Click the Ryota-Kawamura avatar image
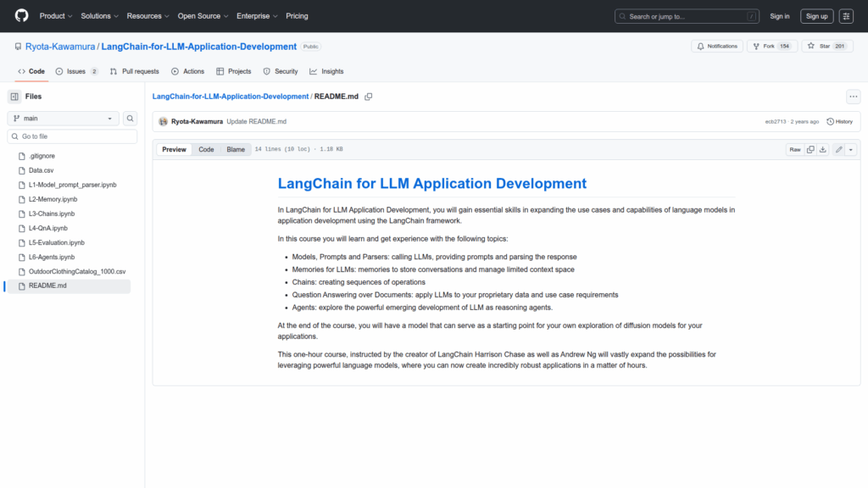This screenshot has height=488, width=868. 163,122
